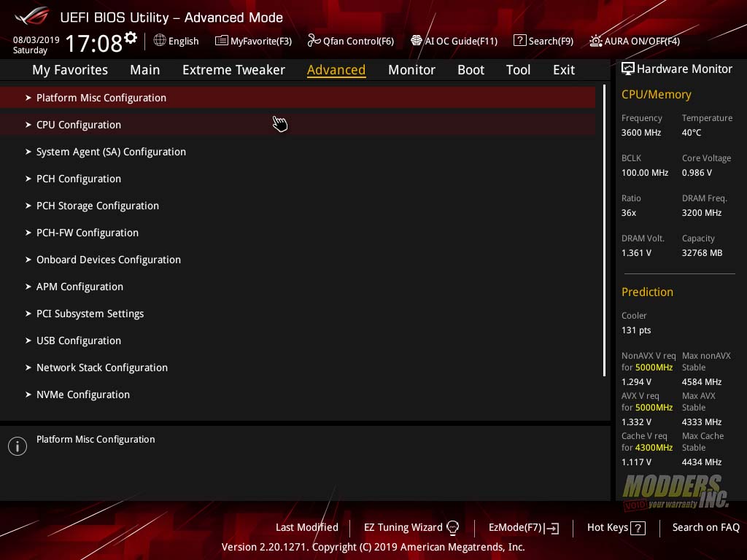Open the Extreme Tweaker tab
Viewport: 747px width, 560px height.
tap(234, 70)
